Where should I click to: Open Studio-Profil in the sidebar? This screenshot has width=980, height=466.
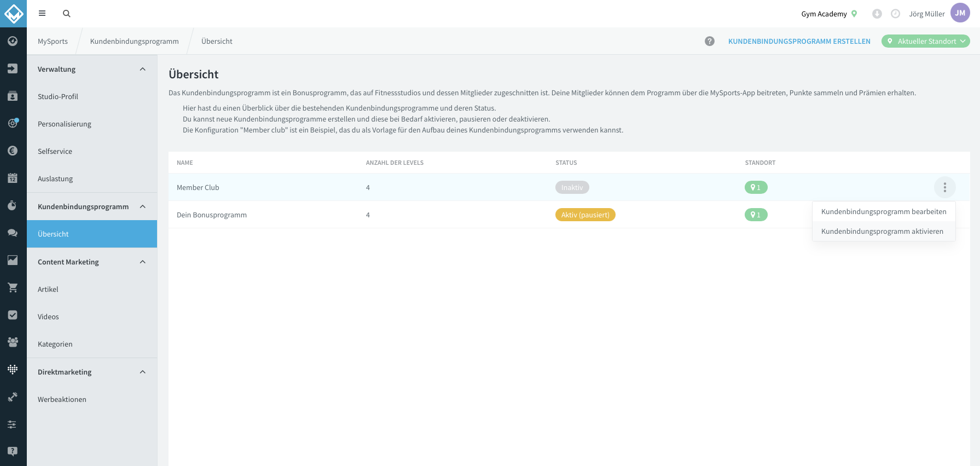pos(92,96)
